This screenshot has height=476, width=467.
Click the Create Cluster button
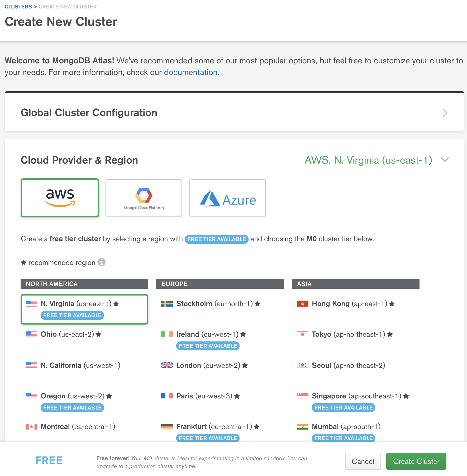(x=416, y=461)
